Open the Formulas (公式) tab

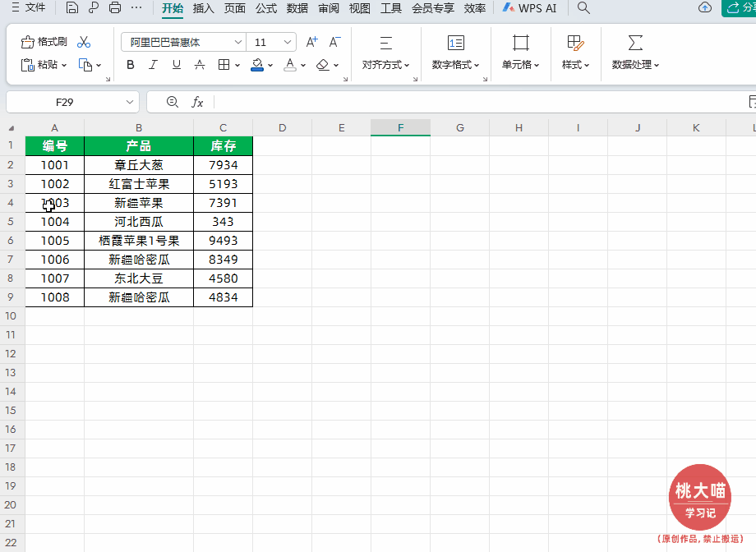click(x=266, y=8)
